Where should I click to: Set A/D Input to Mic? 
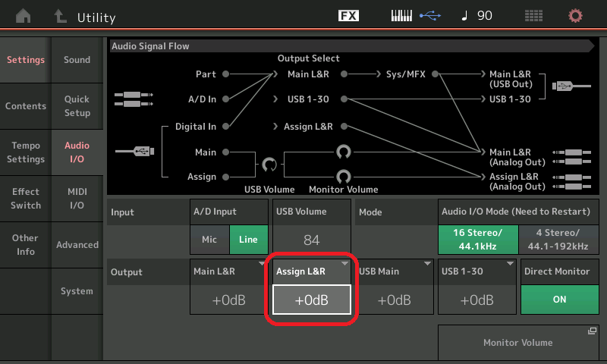pos(209,240)
